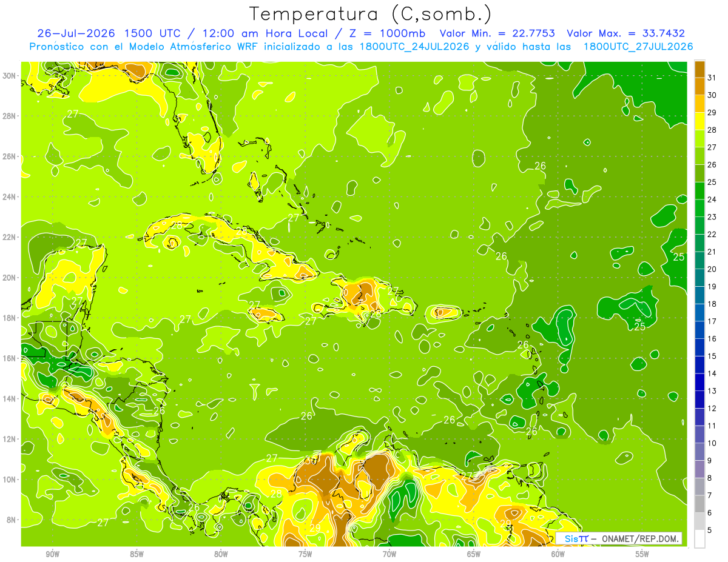Click the '12' value on the color scale
Image resolution: width=728 pixels, height=562 pixels.
[712, 409]
